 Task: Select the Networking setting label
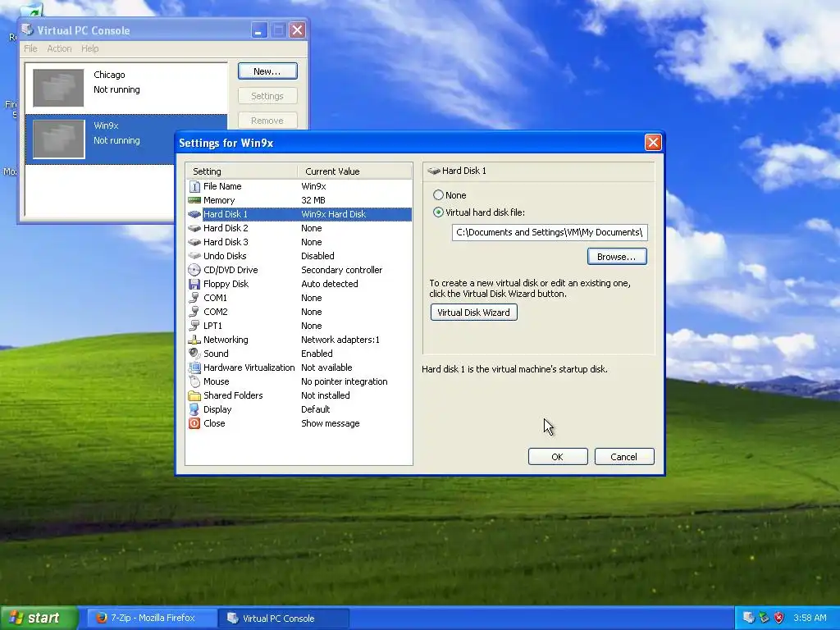226,340
